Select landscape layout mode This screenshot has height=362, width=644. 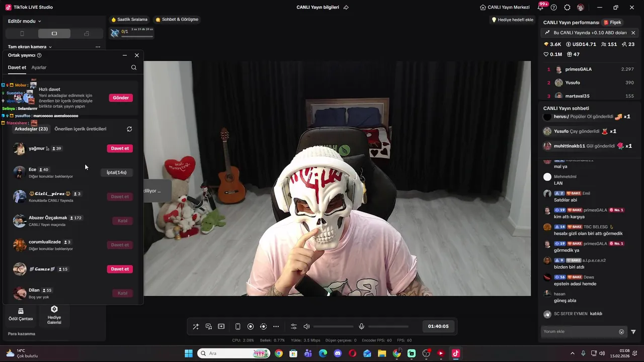click(x=54, y=34)
